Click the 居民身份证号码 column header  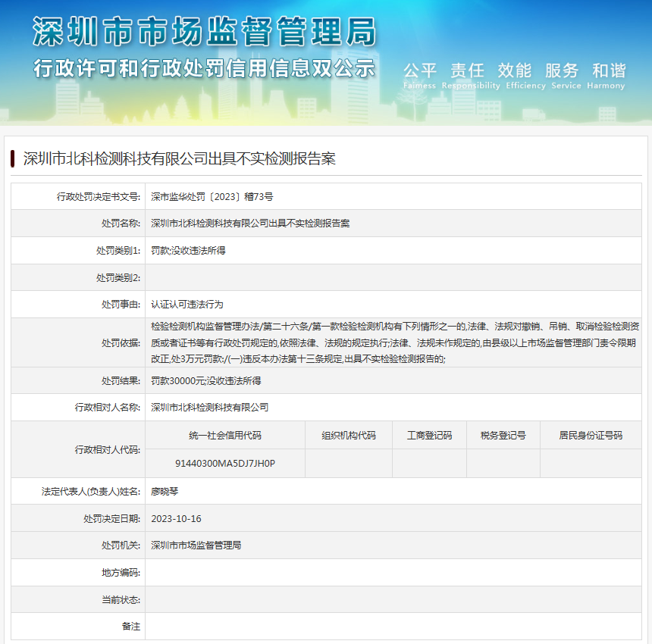tap(591, 435)
